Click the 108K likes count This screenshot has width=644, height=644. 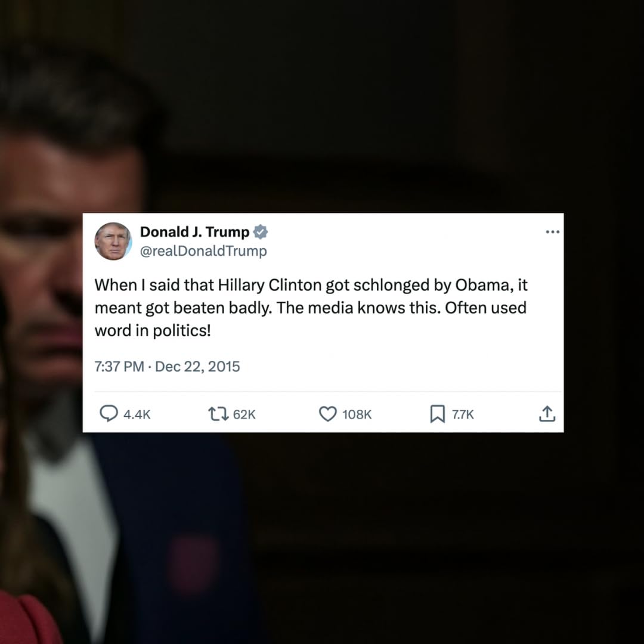(357, 415)
